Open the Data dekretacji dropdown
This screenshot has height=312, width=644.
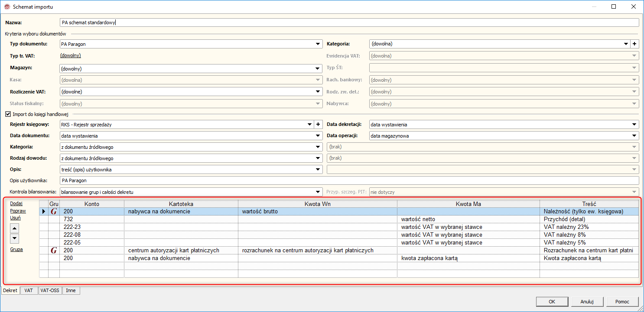(x=634, y=125)
